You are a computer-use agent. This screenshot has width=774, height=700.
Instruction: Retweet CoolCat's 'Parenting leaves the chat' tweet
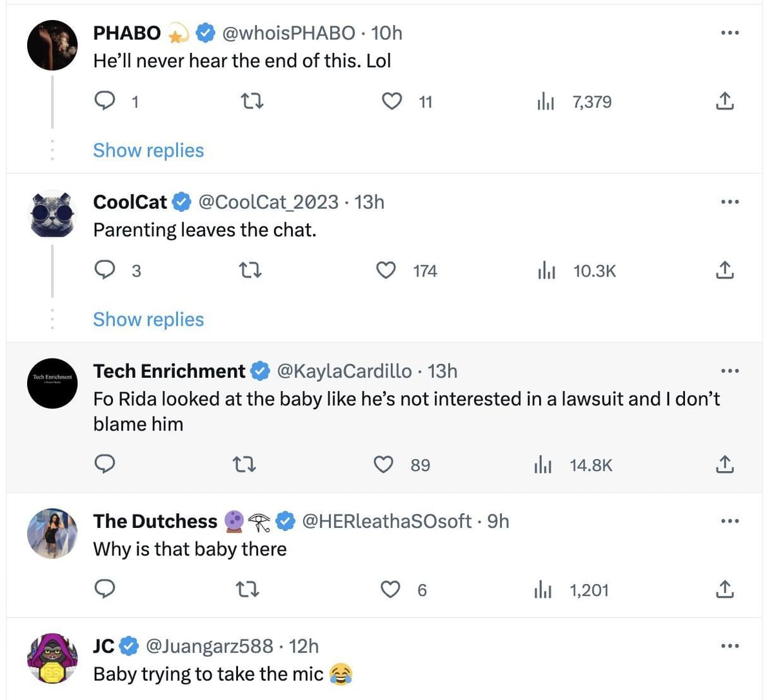[251, 271]
